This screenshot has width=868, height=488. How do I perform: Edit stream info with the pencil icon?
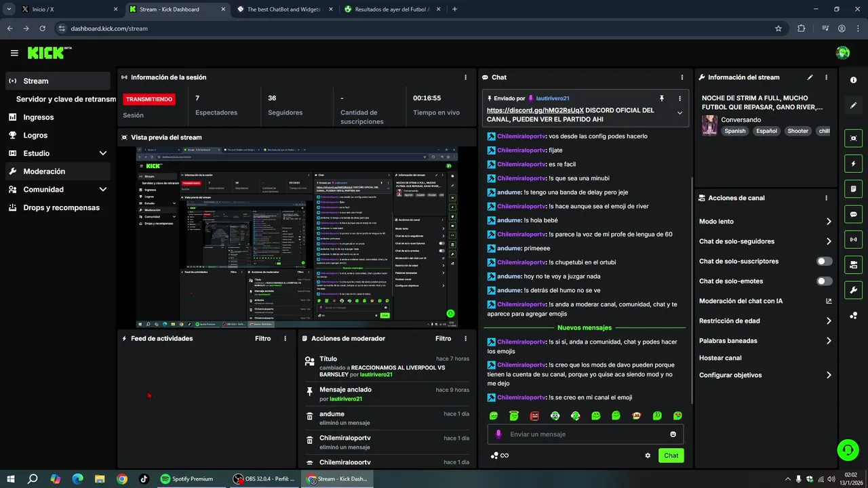pos(810,77)
